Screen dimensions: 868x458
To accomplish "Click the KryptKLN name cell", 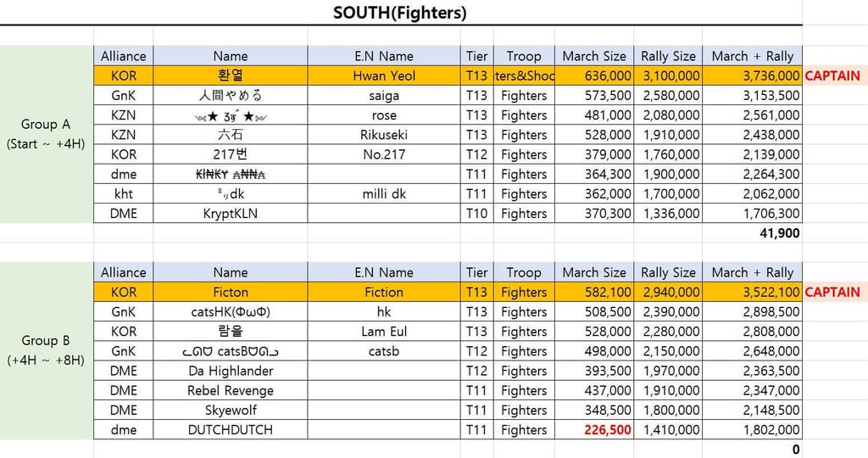I will [231, 214].
